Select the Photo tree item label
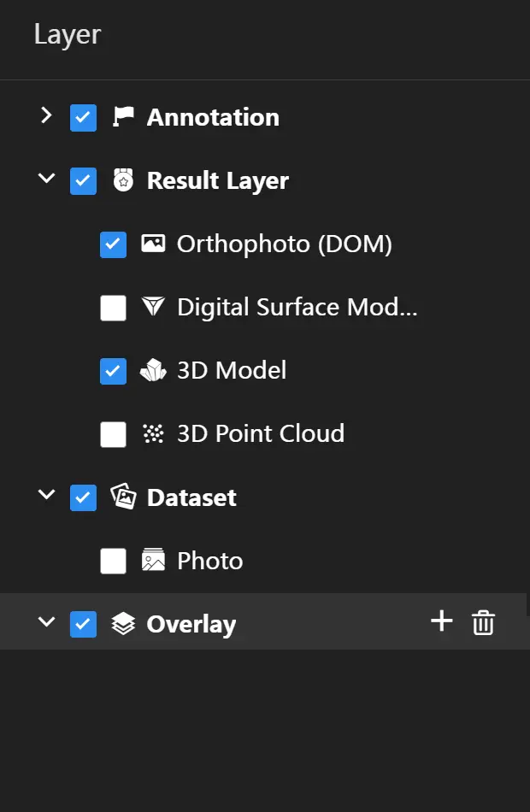This screenshot has width=530, height=812. 209,561
